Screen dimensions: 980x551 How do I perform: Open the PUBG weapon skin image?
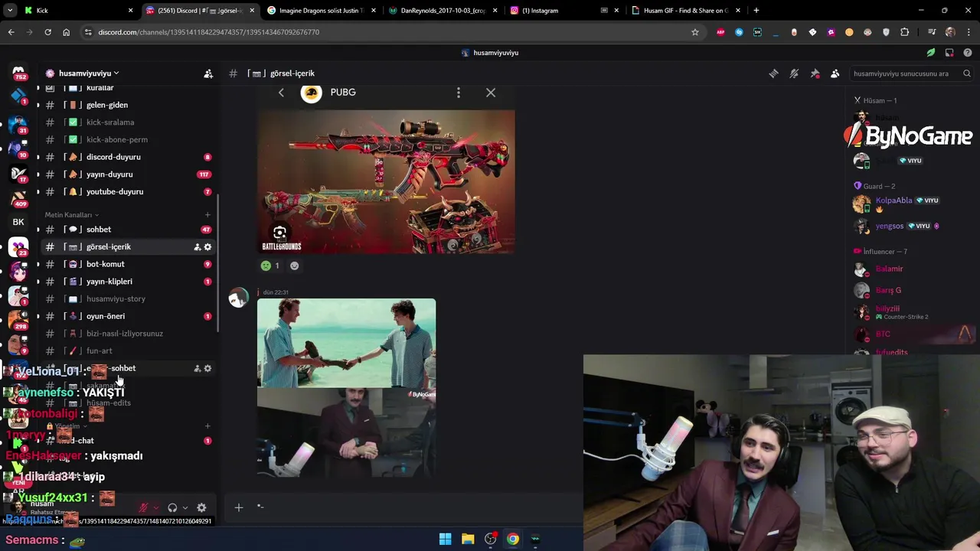click(386, 181)
